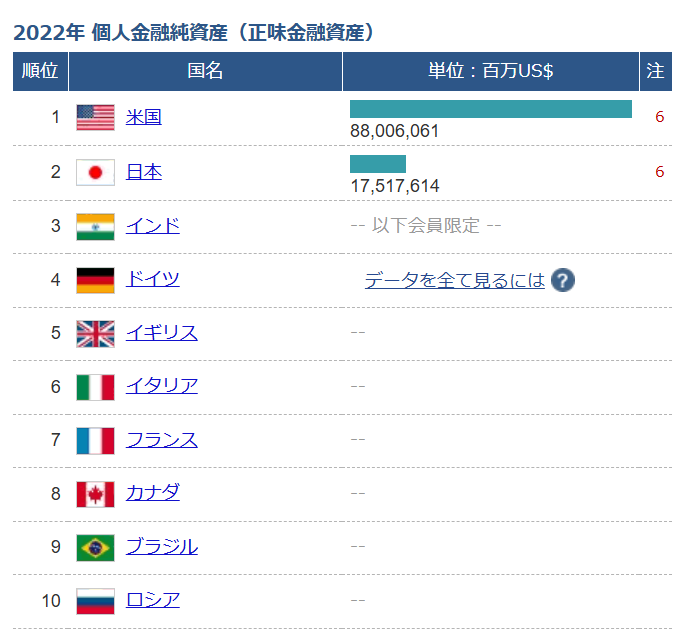Click the United States flag icon

pyautogui.click(x=95, y=118)
